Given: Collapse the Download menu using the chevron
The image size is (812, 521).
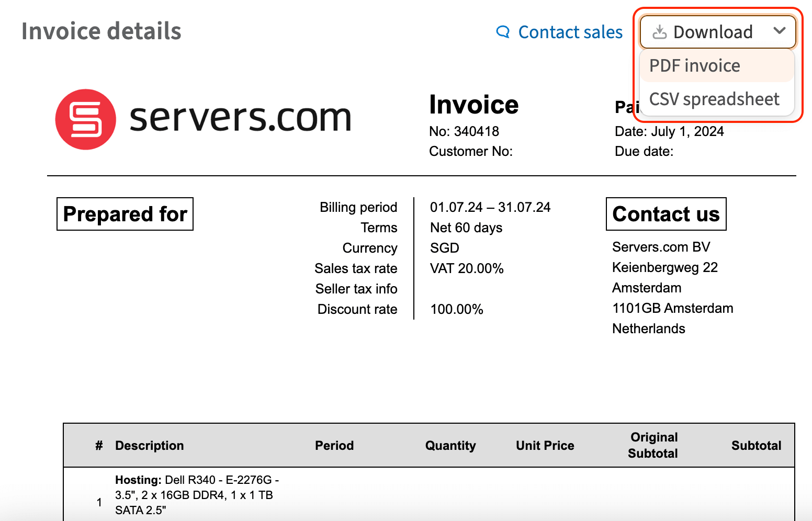Looking at the screenshot, I should 779,31.
